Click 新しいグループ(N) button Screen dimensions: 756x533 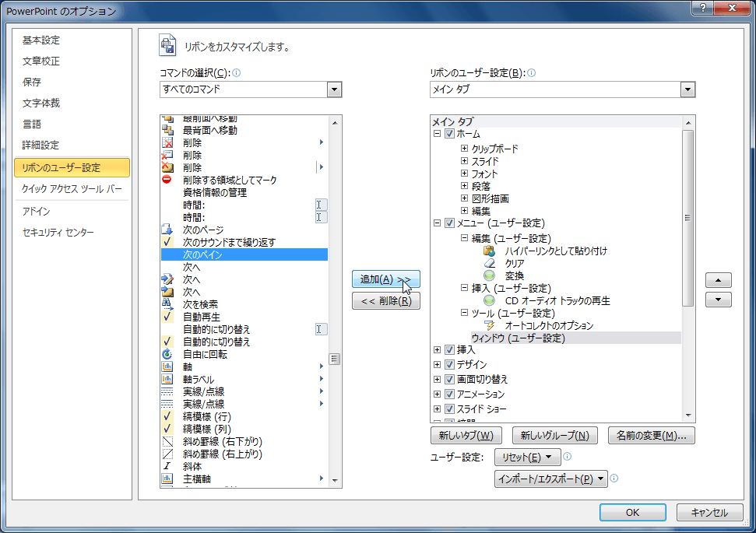554,436
